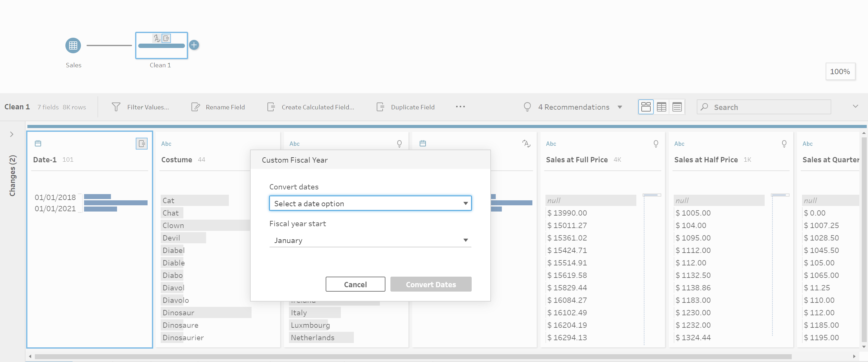Click the Date-1 calendar data type icon
The height and width of the screenshot is (362, 868).
(x=38, y=144)
